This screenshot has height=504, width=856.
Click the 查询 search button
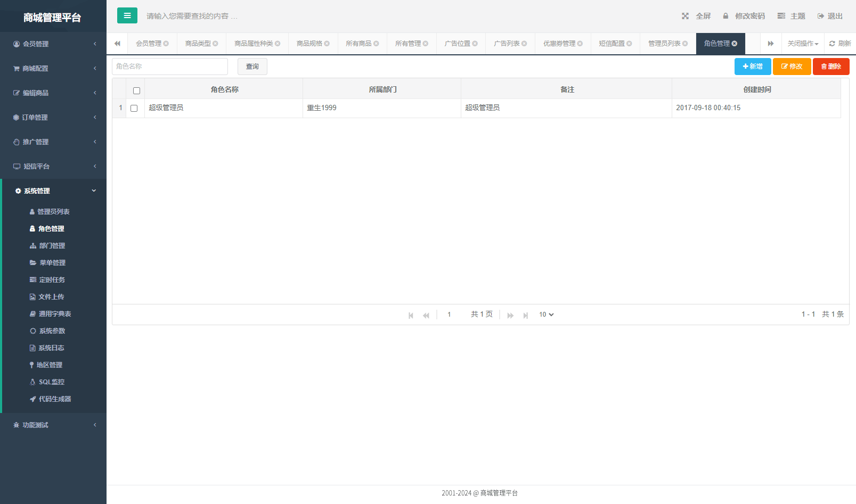click(252, 66)
